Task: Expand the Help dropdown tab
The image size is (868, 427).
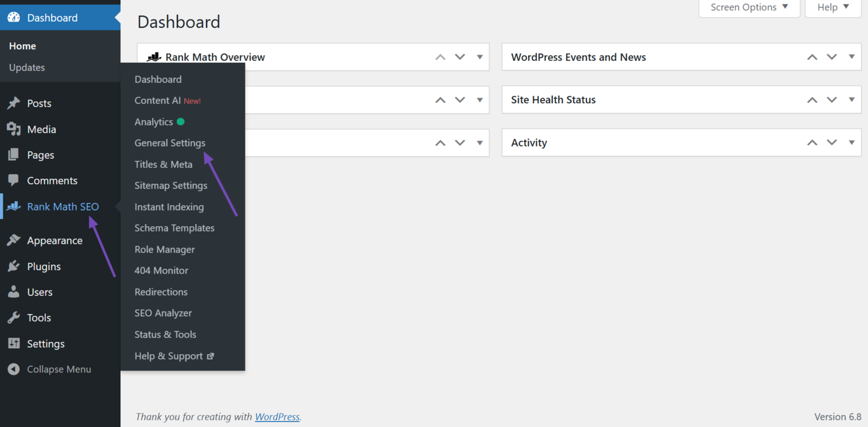Action: [833, 7]
